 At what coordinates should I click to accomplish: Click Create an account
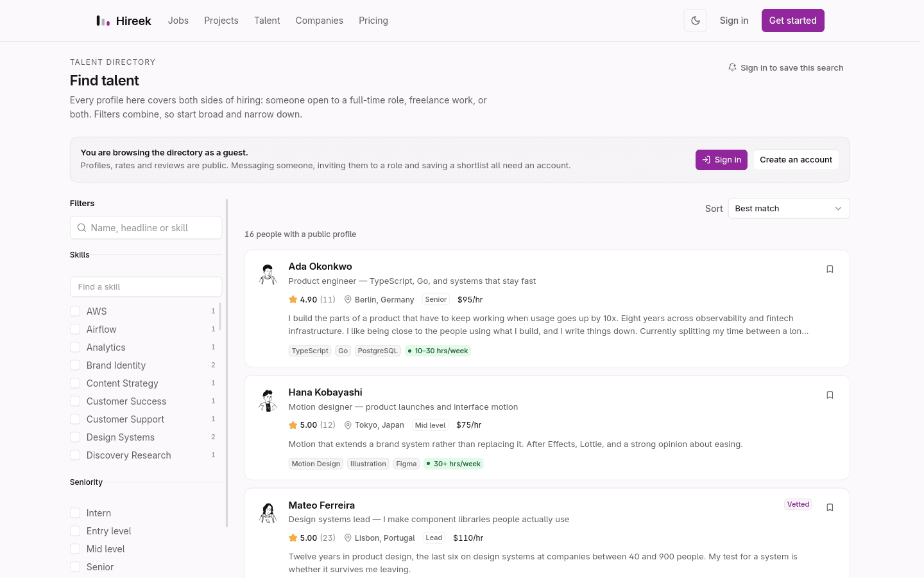[796, 160]
